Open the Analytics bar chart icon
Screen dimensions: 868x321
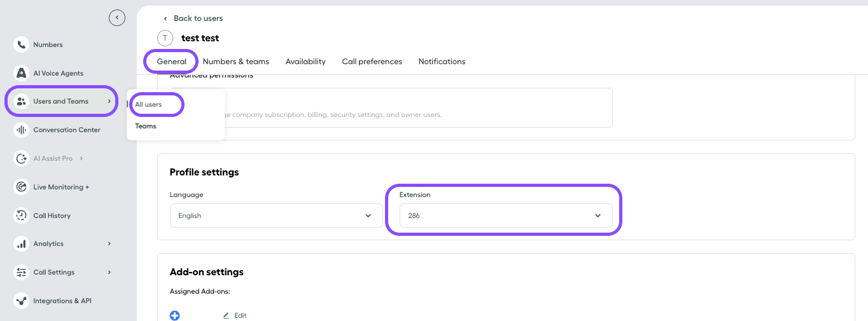[22, 243]
